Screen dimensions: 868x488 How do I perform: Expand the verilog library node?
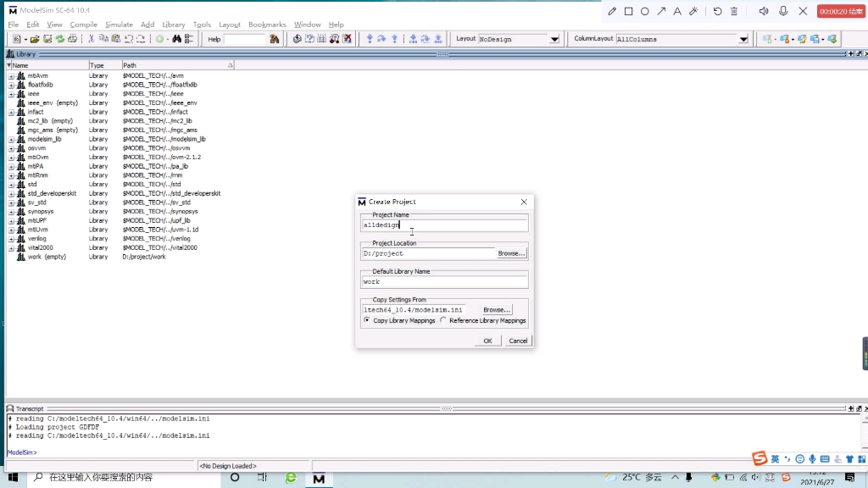point(11,239)
